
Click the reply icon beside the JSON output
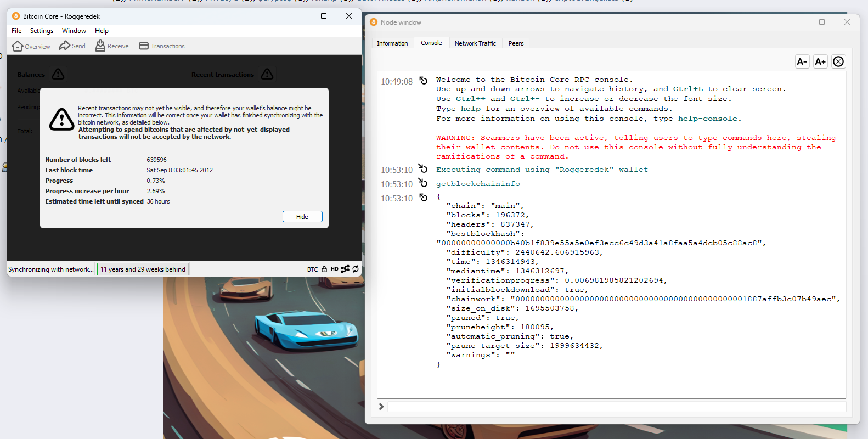pos(424,198)
